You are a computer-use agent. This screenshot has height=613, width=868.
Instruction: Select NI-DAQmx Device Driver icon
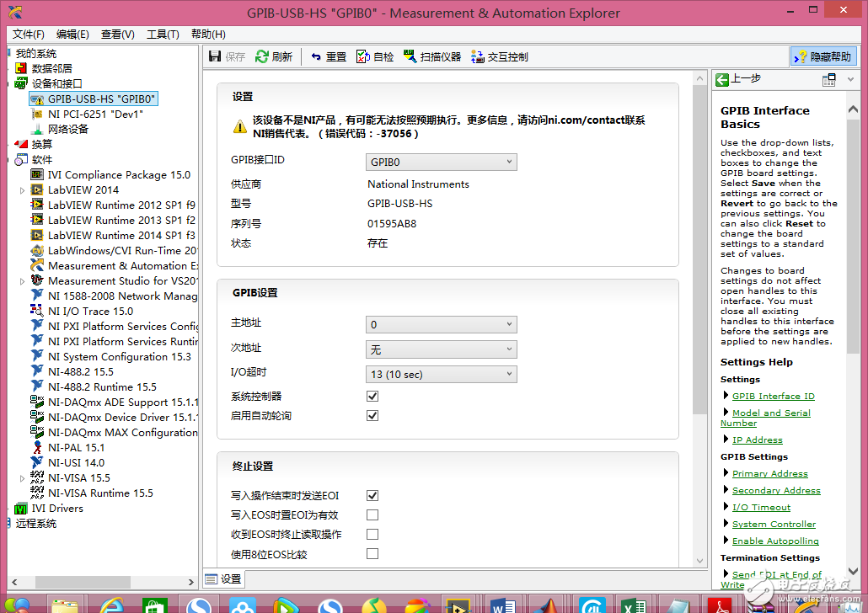pyautogui.click(x=37, y=417)
